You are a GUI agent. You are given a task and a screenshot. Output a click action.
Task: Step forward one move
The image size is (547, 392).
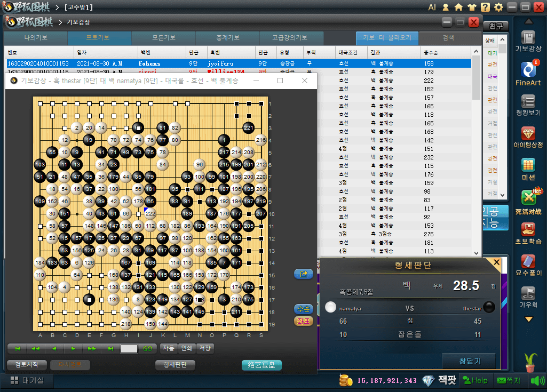coord(73,348)
